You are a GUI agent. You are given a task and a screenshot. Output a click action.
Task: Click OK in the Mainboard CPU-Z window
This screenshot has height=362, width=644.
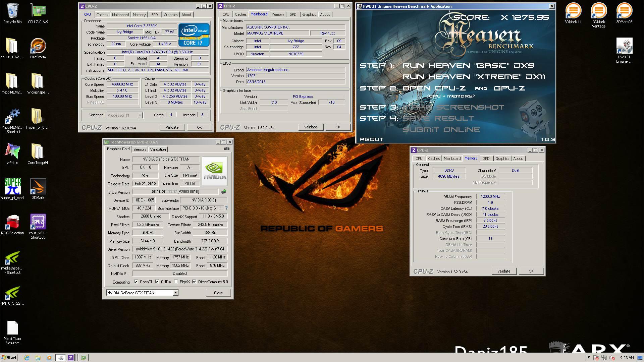pos(338,127)
